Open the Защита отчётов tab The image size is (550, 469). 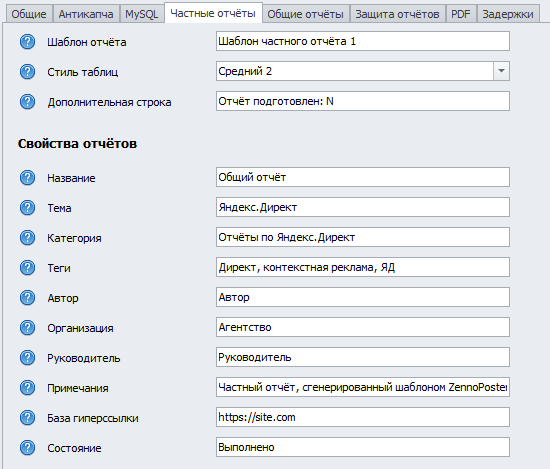[397, 14]
